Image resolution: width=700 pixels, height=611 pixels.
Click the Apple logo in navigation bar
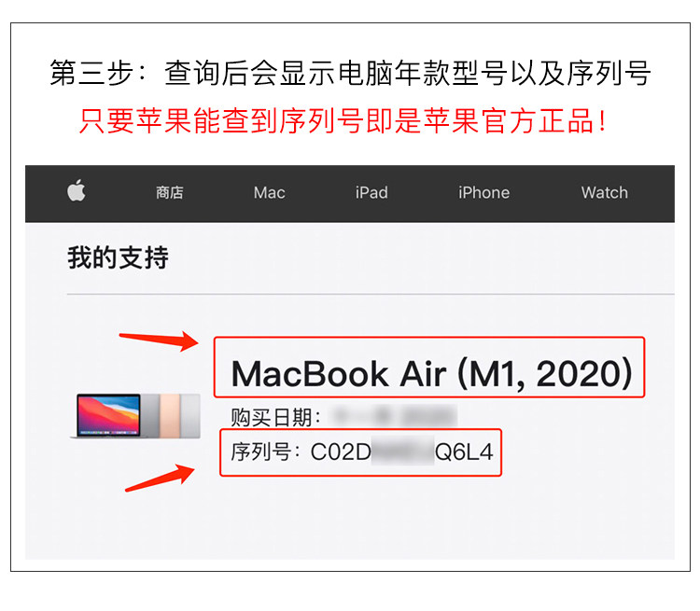77,190
